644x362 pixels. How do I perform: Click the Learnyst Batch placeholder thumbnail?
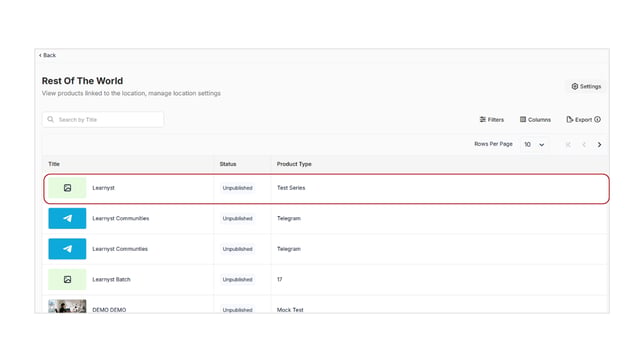(x=67, y=279)
